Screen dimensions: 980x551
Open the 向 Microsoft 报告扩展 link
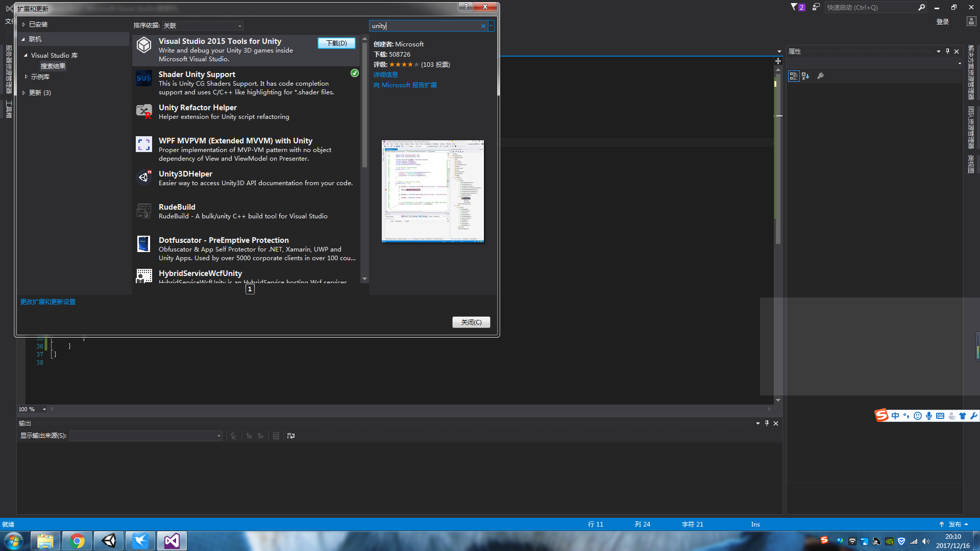[x=405, y=85]
